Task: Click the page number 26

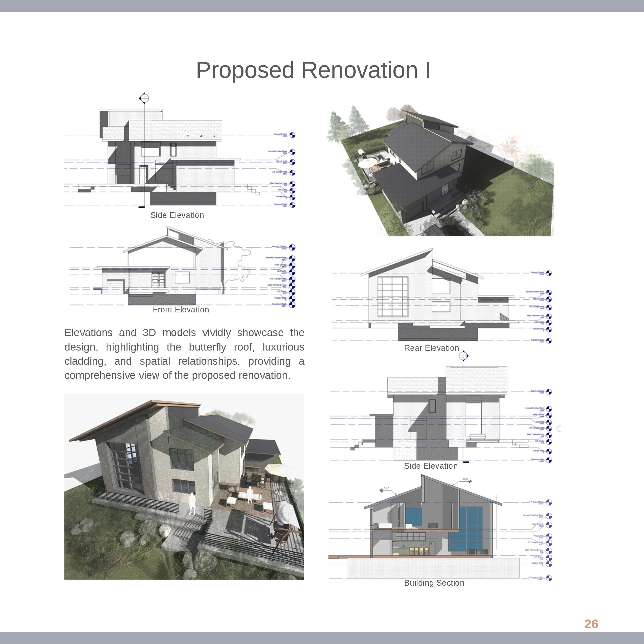Action: [591, 624]
